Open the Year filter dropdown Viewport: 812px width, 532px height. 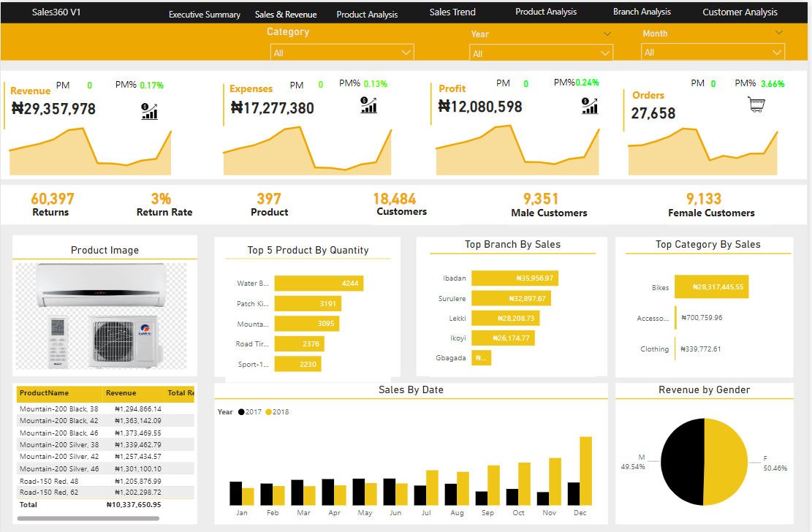540,53
